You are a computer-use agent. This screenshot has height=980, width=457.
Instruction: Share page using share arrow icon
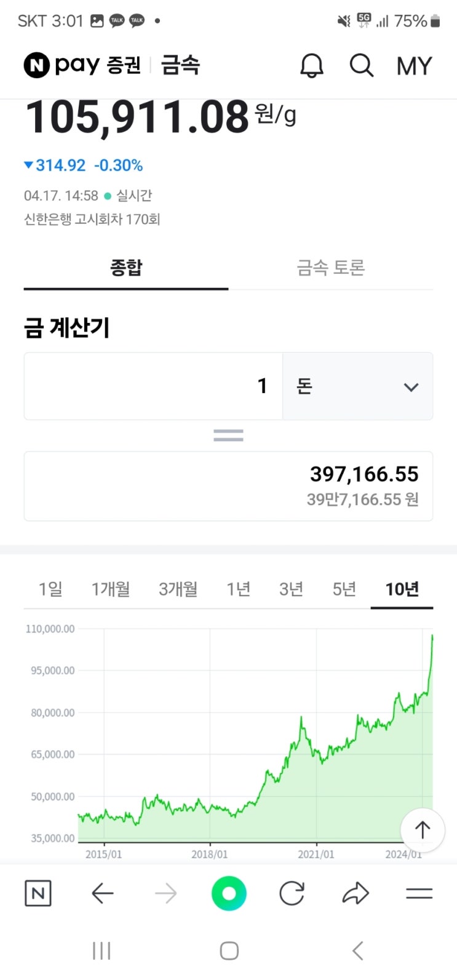(355, 893)
